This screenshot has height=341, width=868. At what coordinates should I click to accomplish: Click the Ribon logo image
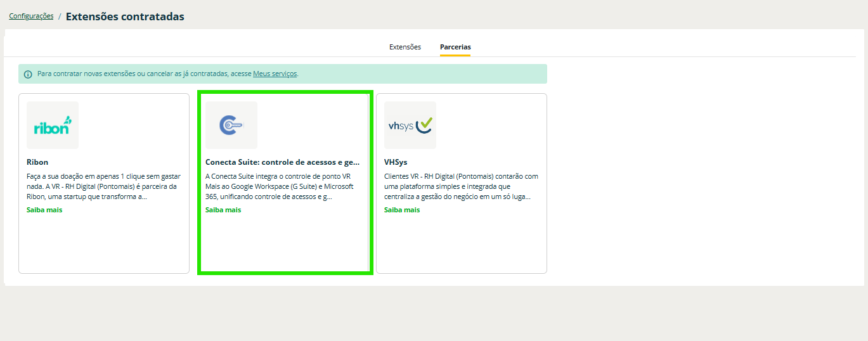[x=53, y=125]
